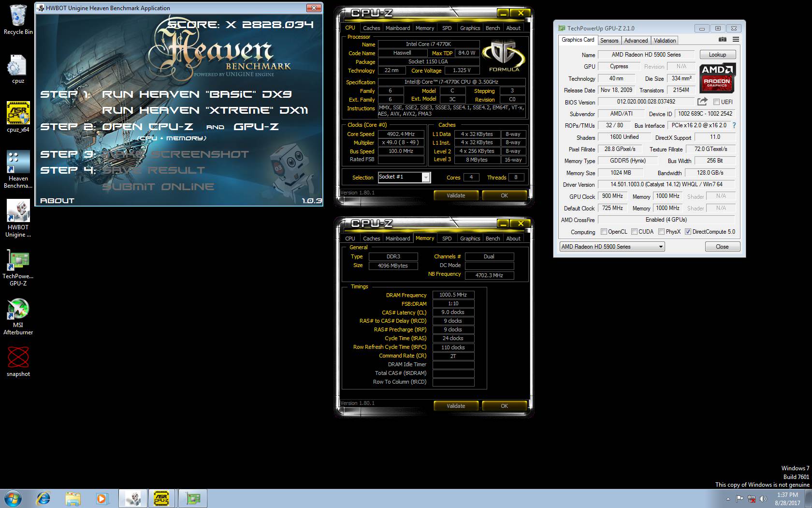Click the Driver Version field in GPU-Z

[666, 184]
